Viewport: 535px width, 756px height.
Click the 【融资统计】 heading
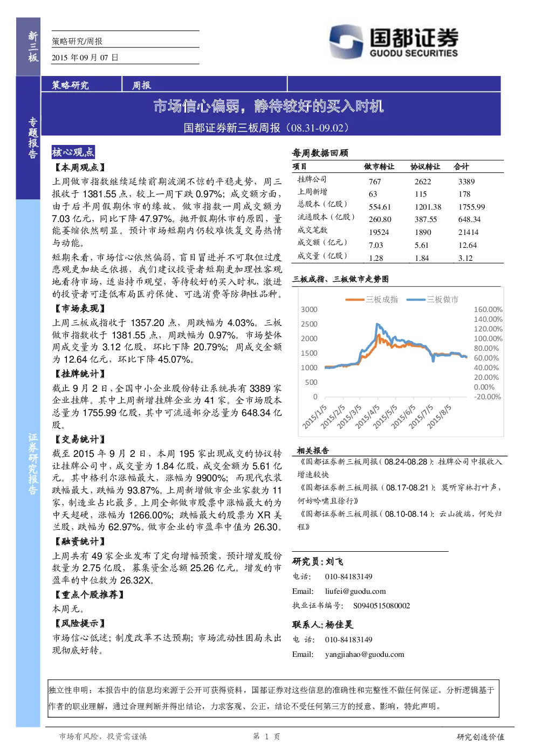click(80, 542)
